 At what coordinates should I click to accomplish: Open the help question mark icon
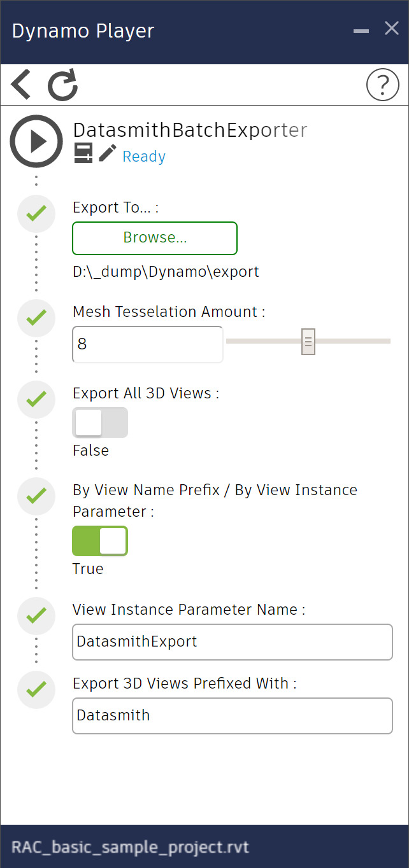point(382,85)
